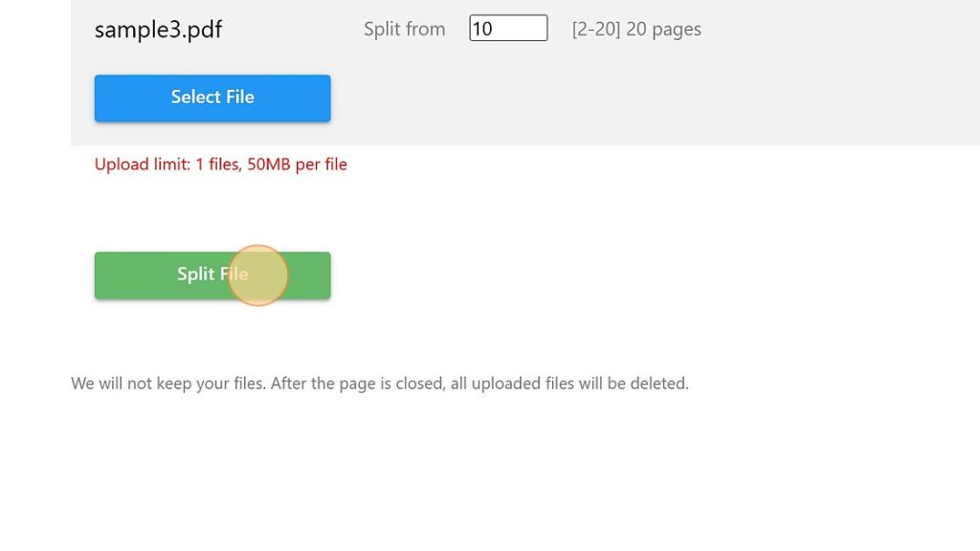Click the blue Select File button
This screenshot has width=980, height=551.
(212, 98)
